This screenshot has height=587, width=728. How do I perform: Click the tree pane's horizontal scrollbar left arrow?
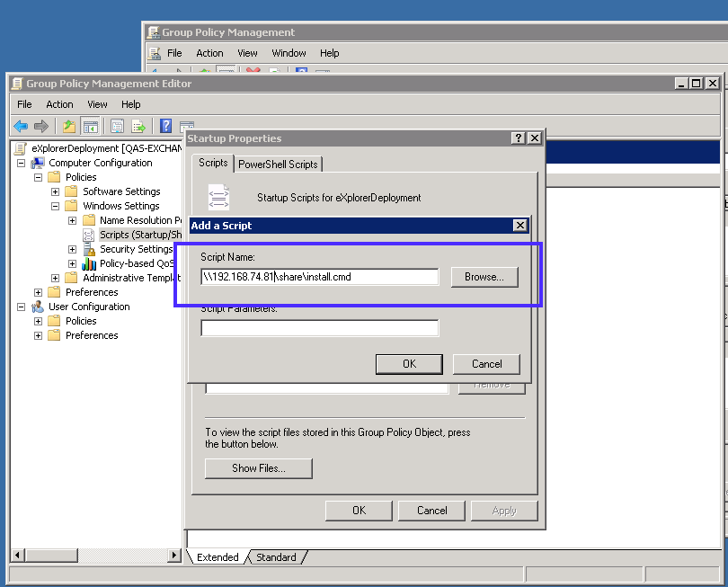[x=17, y=555]
